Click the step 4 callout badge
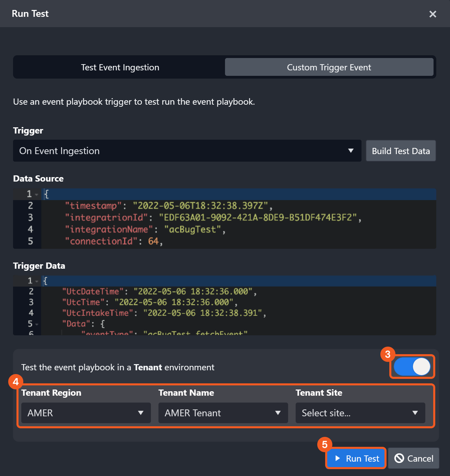This screenshot has height=476, width=450. (15, 382)
